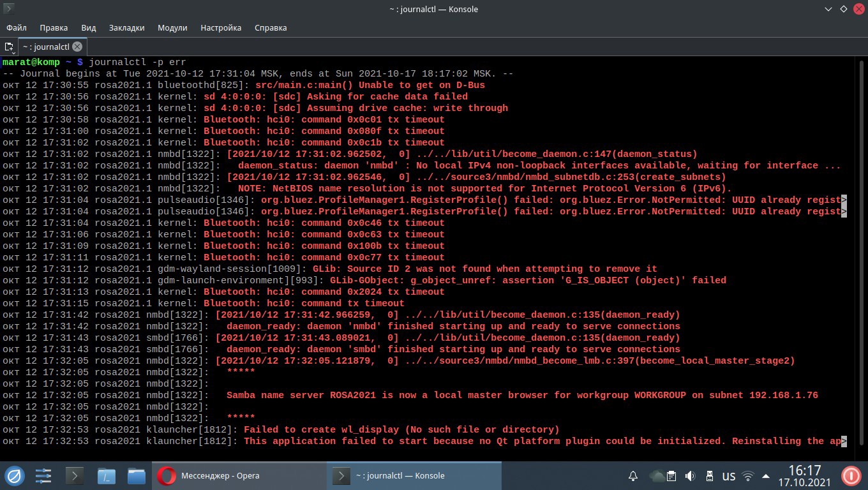Open system settings from the taskbar sliders icon
Image resolution: width=868 pixels, height=490 pixels.
coord(43,476)
